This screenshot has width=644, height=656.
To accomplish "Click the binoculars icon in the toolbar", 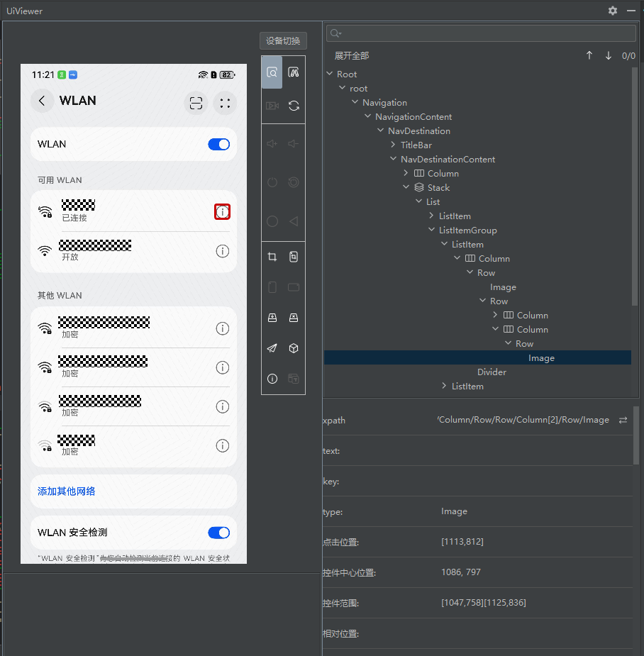I will [294, 72].
